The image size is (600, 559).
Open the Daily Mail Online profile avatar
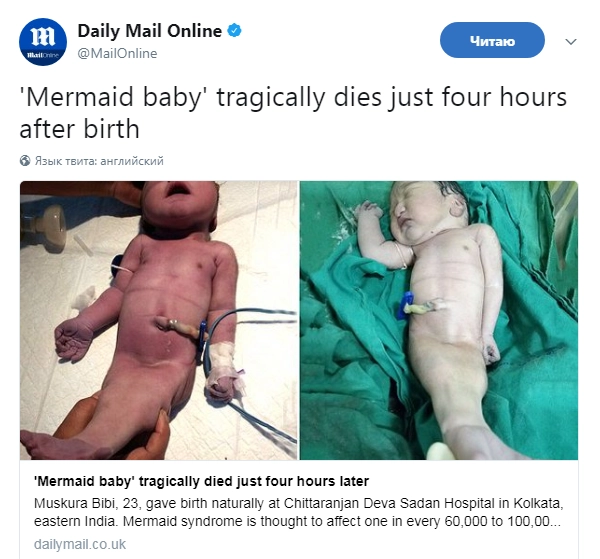[x=43, y=42]
